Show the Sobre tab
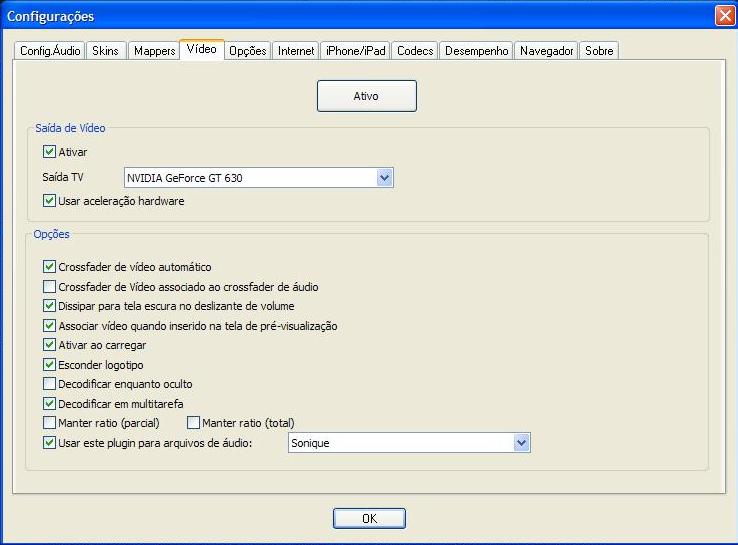Viewport: 738px width, 545px height. (599, 51)
